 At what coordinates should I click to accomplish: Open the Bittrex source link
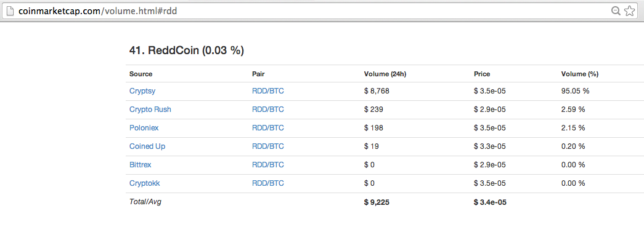[x=140, y=165]
